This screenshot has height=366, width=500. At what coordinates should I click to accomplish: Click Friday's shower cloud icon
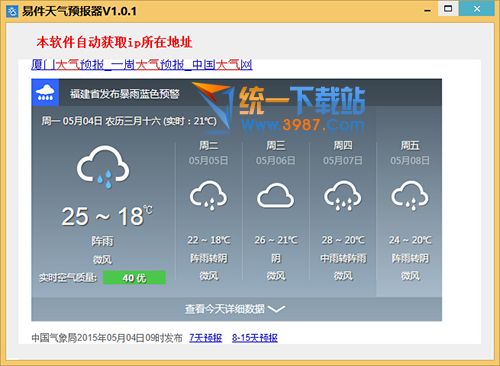[410, 196]
